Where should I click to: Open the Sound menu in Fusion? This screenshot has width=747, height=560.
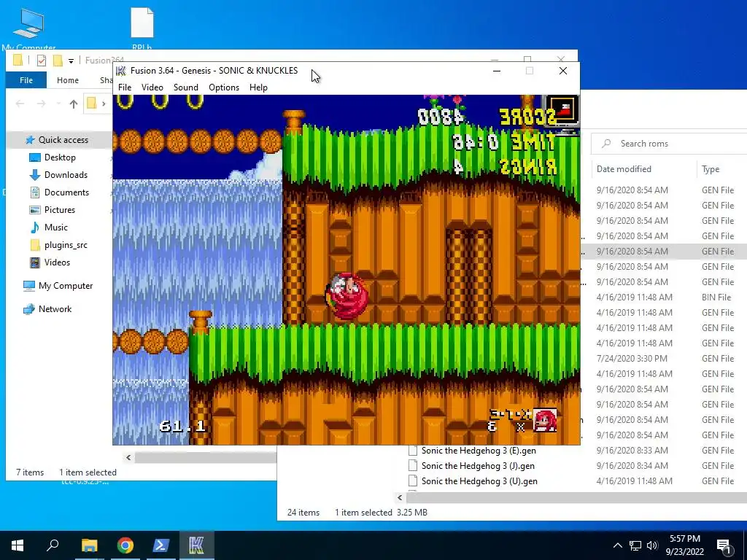pos(186,87)
